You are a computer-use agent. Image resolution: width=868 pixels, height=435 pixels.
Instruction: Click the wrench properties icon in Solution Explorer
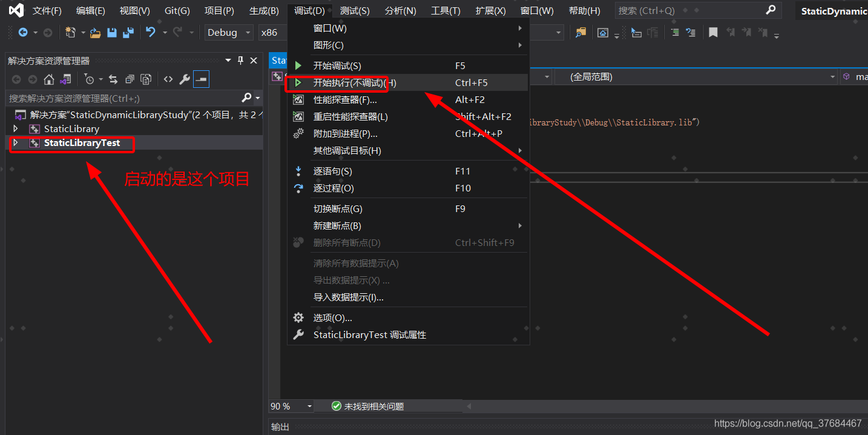(x=185, y=79)
